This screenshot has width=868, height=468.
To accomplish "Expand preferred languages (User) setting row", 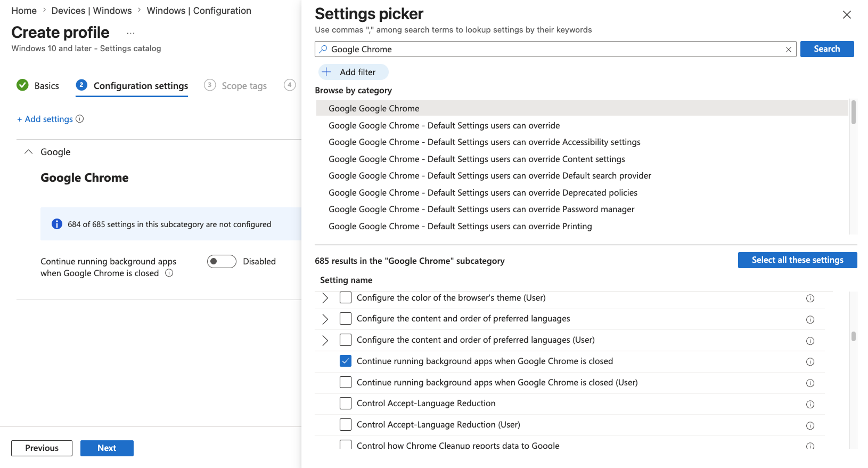I will click(x=325, y=341).
